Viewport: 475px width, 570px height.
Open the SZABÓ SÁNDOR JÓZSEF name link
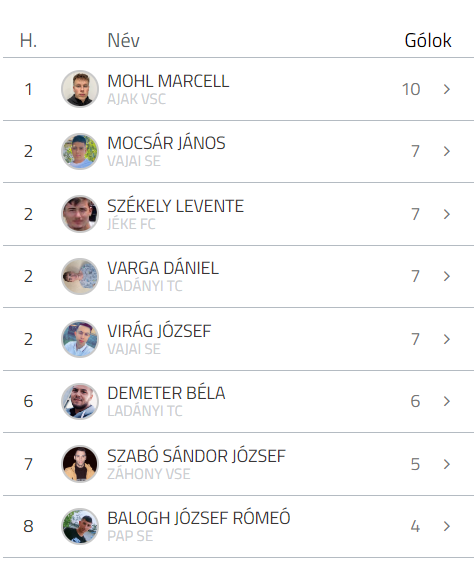coord(196,456)
